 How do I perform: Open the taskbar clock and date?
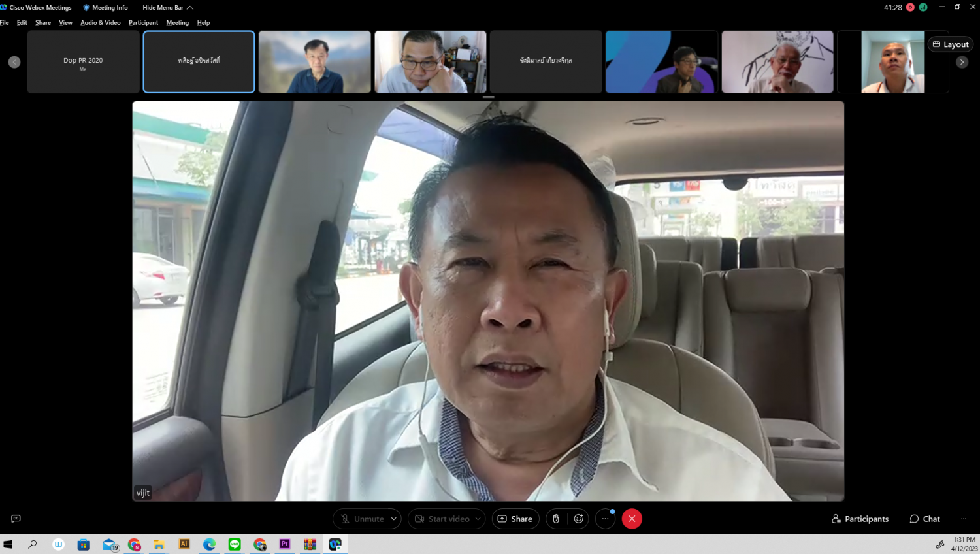tap(964, 544)
